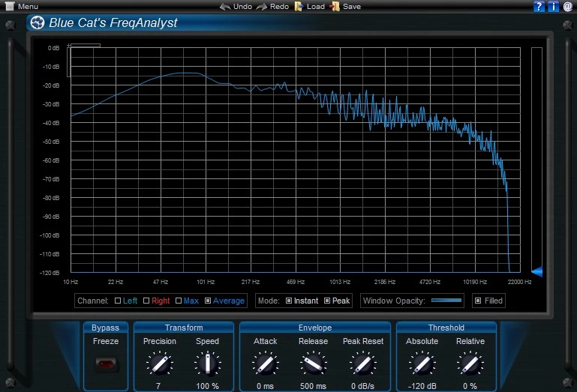
Task: Enable the Left channel checkbox
Action: pos(118,301)
